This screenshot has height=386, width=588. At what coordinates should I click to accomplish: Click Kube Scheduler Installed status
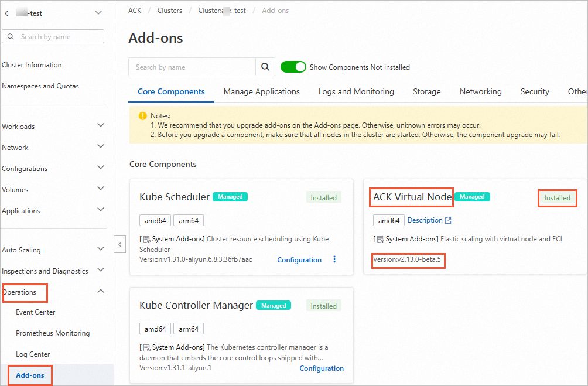tap(324, 198)
